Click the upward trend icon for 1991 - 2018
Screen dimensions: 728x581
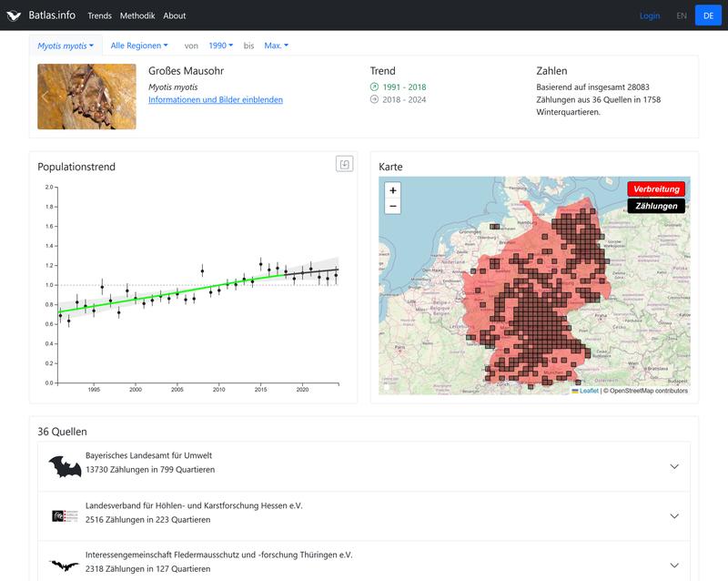(374, 87)
